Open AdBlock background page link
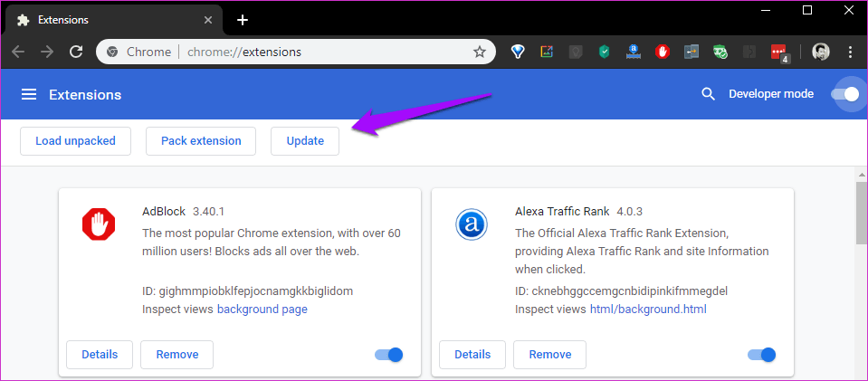The image size is (868, 381). click(x=262, y=309)
